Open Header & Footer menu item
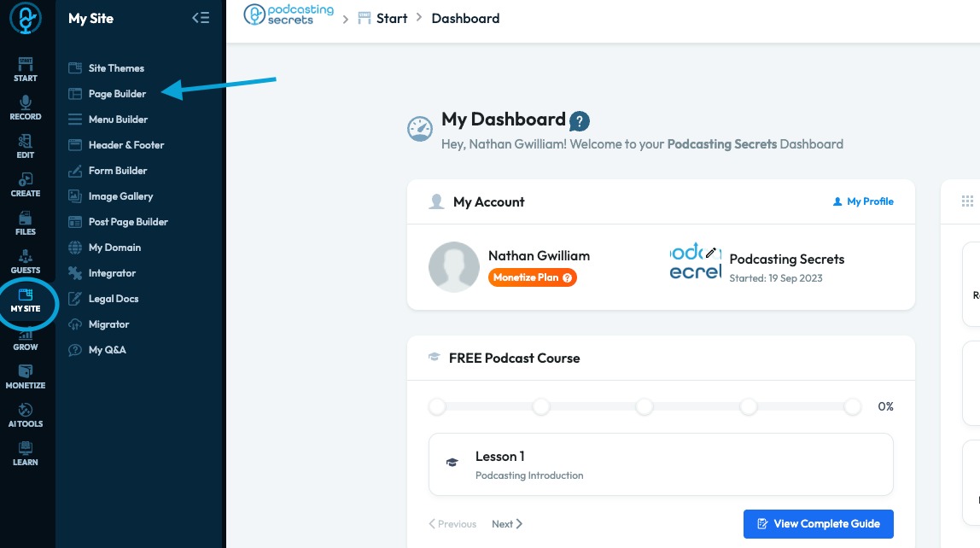The width and height of the screenshot is (980, 548). (x=116, y=145)
